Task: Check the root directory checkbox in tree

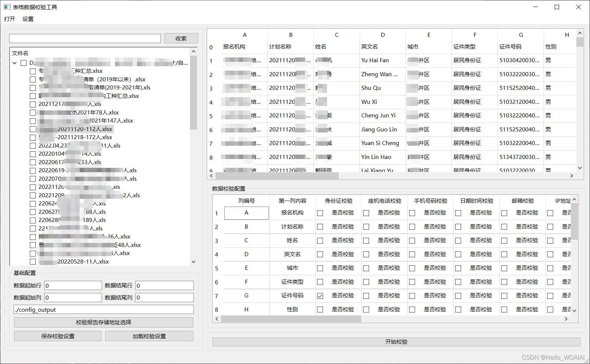Action: coord(24,63)
